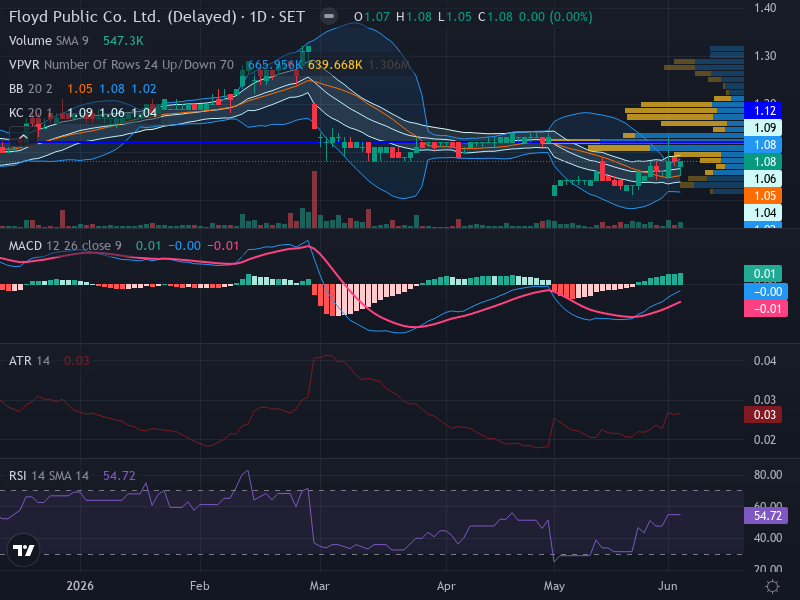Click the pink -0.01 MACD axis label
Screen dimensions: 800x600
(x=765, y=309)
